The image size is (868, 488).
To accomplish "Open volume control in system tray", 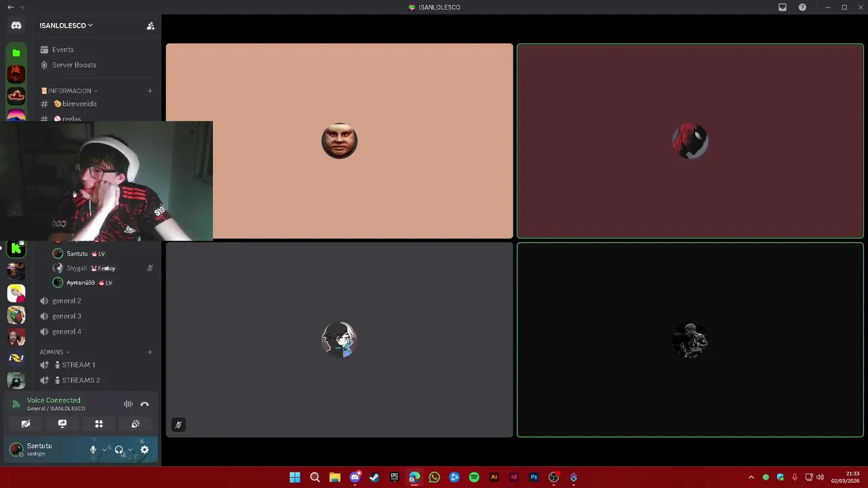I will point(820,477).
